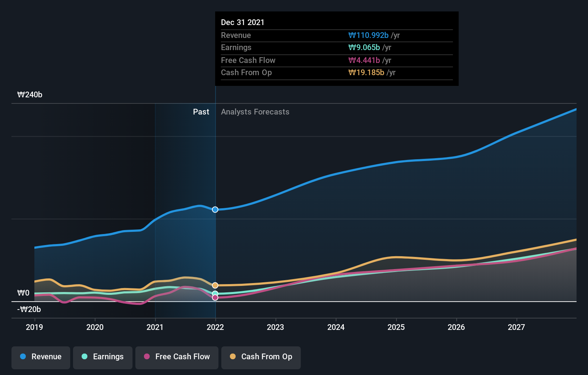Click the pink Free Cash Flow legend dot
The width and height of the screenshot is (588, 375).
pyautogui.click(x=147, y=357)
